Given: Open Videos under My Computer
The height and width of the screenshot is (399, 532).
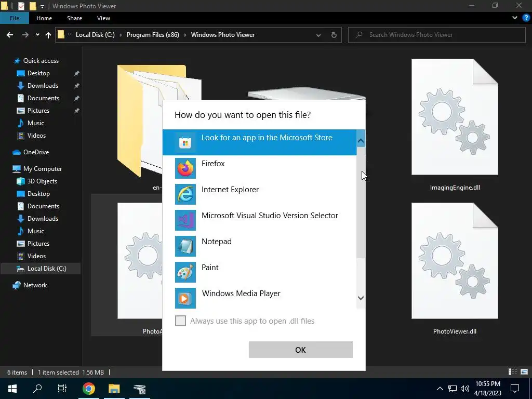Looking at the screenshot, I should (36, 256).
